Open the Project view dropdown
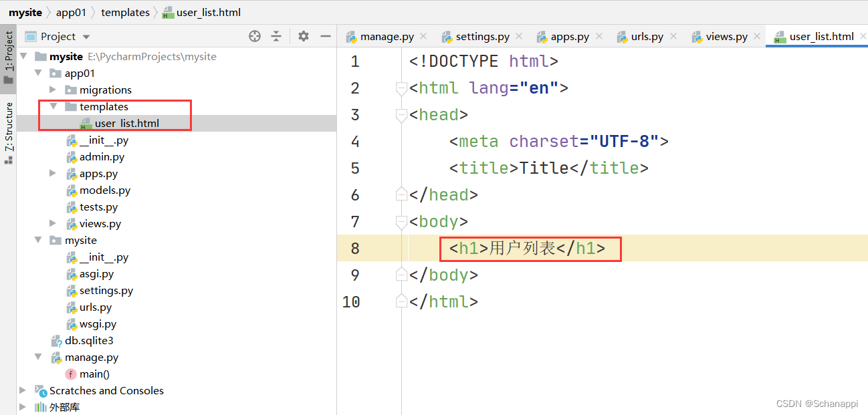Screen dimensions: 868x415 86,37
